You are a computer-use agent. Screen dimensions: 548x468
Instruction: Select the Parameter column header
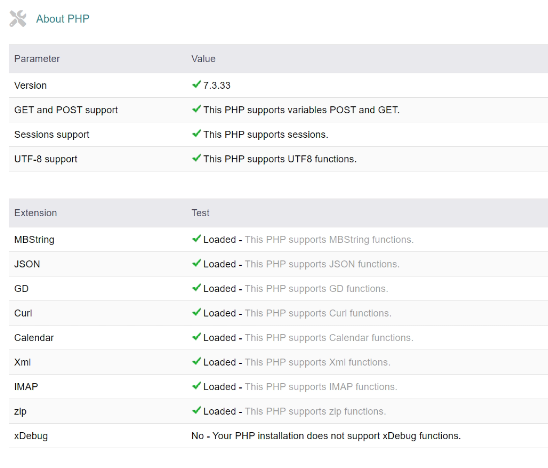pos(37,59)
